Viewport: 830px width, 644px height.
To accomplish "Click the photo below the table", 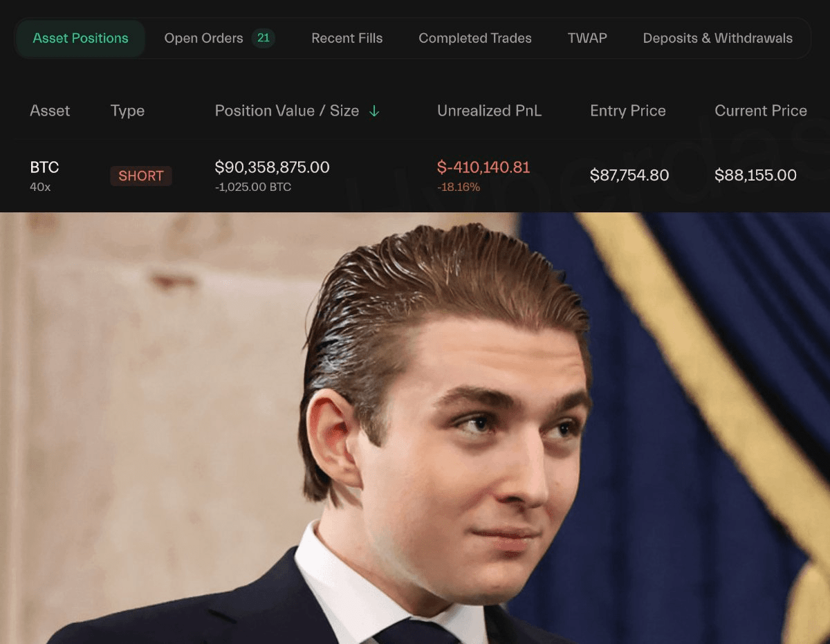I will 415,428.
